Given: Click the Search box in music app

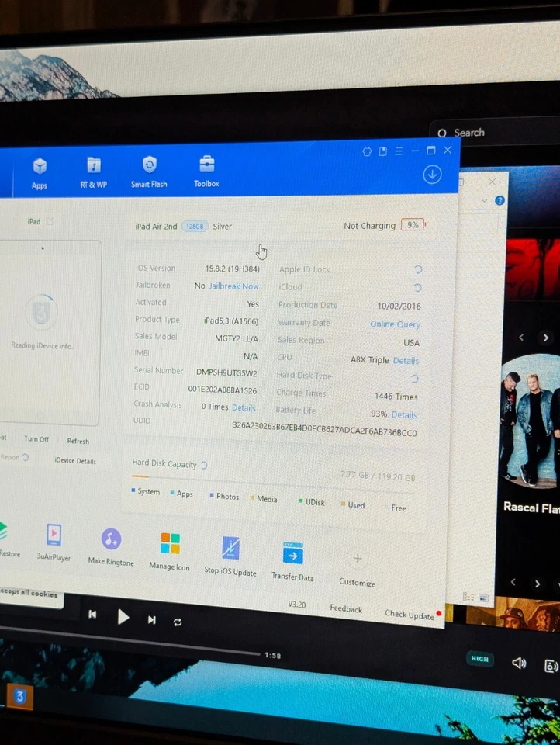Looking at the screenshot, I should [x=495, y=132].
